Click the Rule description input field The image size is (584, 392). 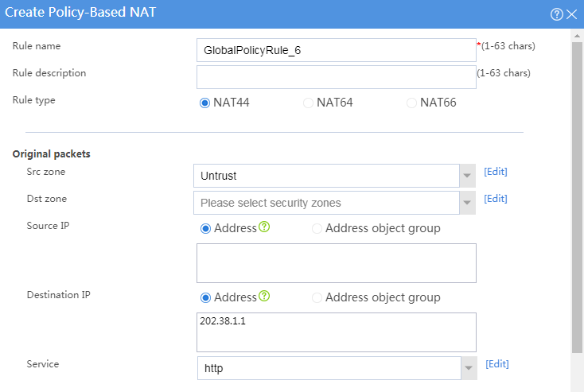pos(337,77)
